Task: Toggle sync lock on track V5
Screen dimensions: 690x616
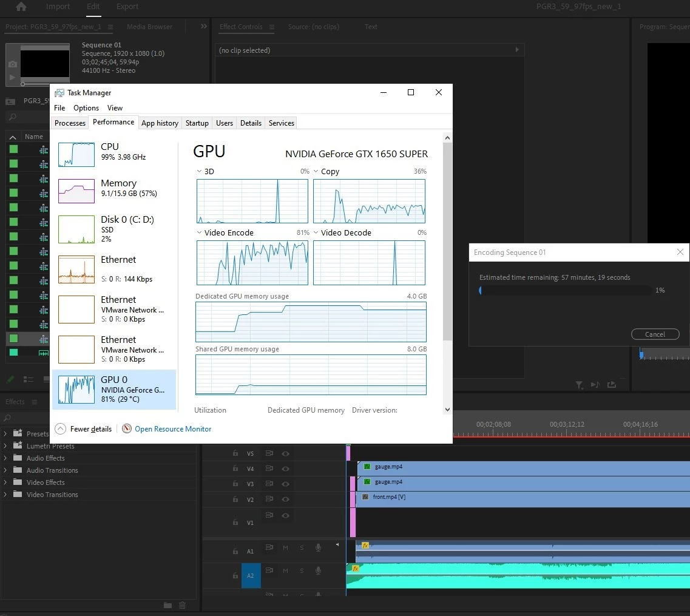Action: pyautogui.click(x=269, y=453)
